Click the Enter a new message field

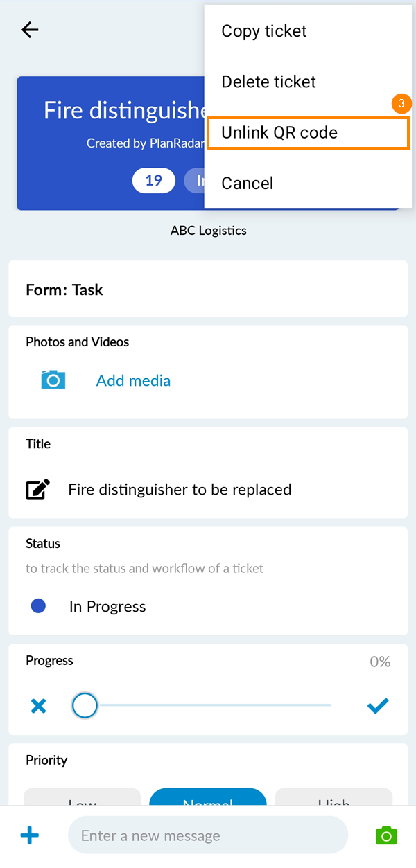pyautogui.click(x=207, y=835)
